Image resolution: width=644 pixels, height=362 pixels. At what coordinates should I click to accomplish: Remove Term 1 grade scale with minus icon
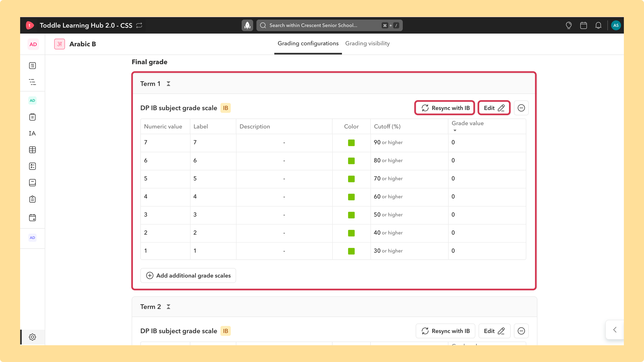coord(521,108)
